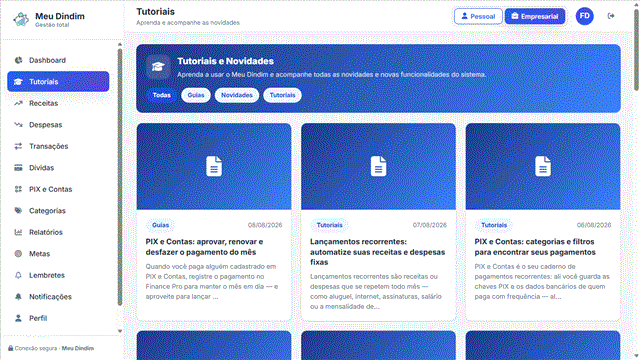Open the 'Lançamentos recorrentes' article title
The width and height of the screenshot is (640, 360).
tap(378, 252)
